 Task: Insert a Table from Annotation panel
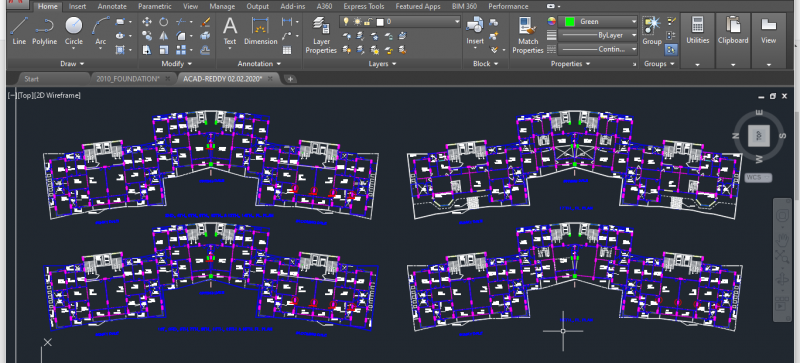(x=287, y=50)
